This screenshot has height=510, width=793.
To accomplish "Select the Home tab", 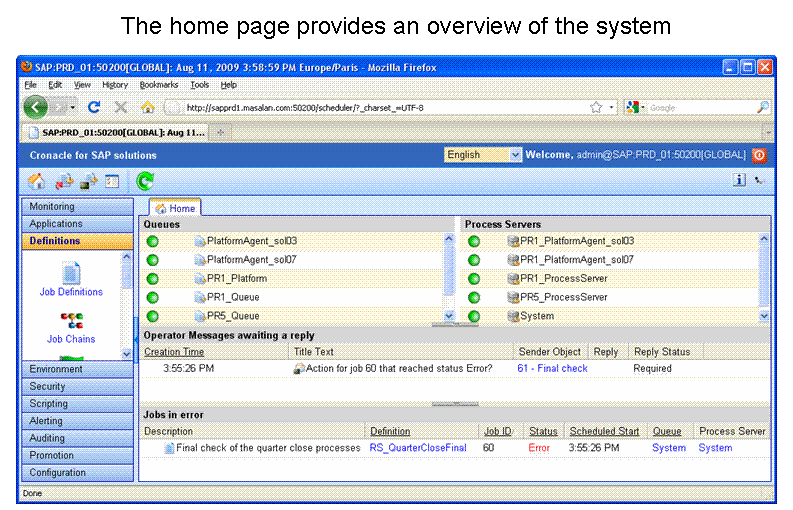I will pyautogui.click(x=175, y=208).
